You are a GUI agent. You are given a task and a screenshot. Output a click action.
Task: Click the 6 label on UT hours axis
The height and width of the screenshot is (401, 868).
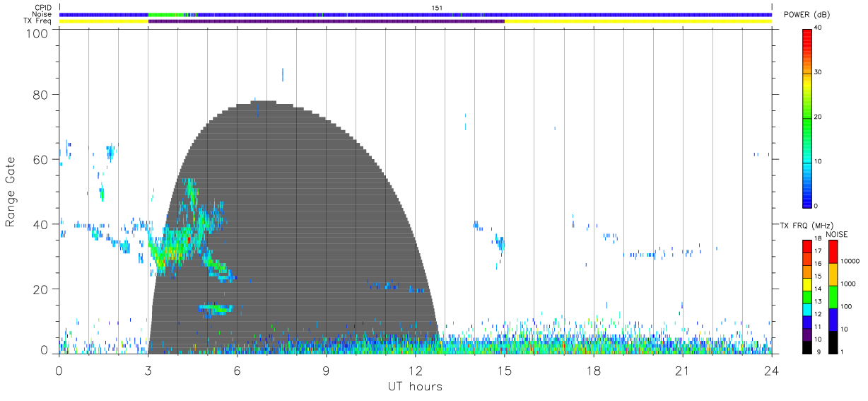[237, 371]
